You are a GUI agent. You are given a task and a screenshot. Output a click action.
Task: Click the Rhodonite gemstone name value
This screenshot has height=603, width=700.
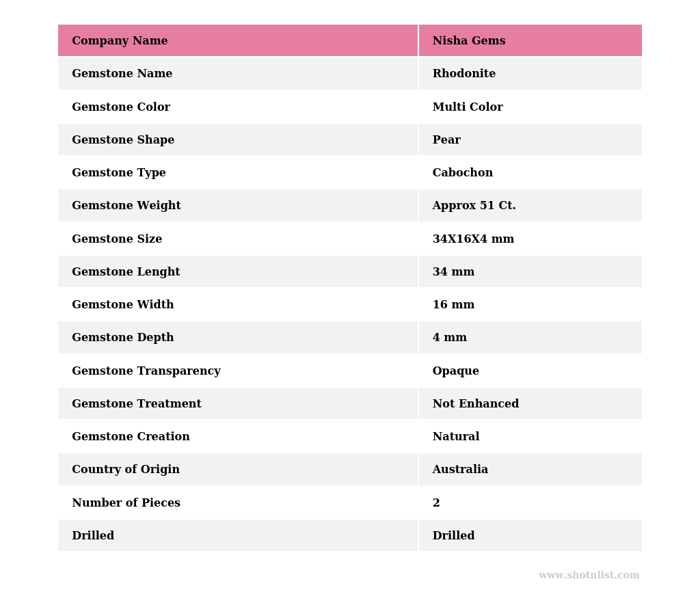tap(464, 74)
